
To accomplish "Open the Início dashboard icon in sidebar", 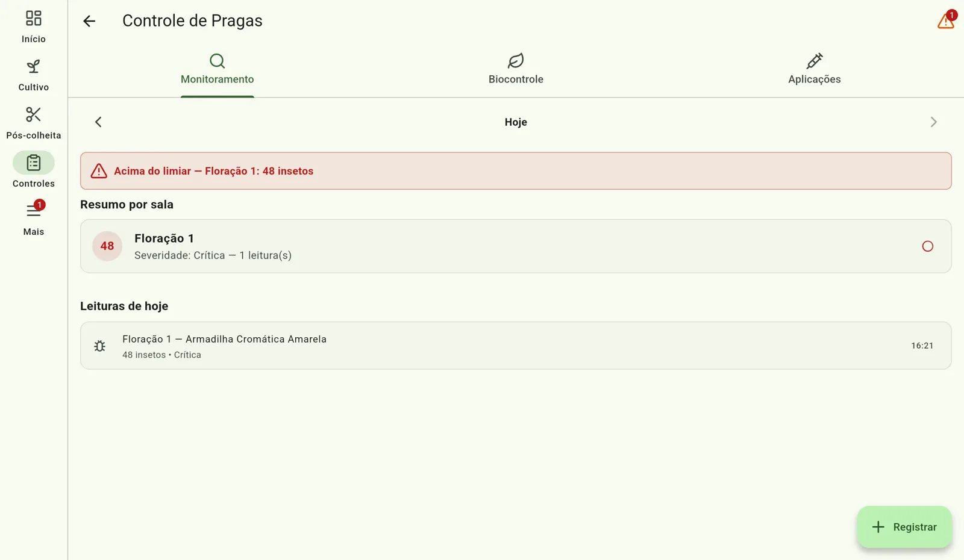I will click(x=34, y=18).
